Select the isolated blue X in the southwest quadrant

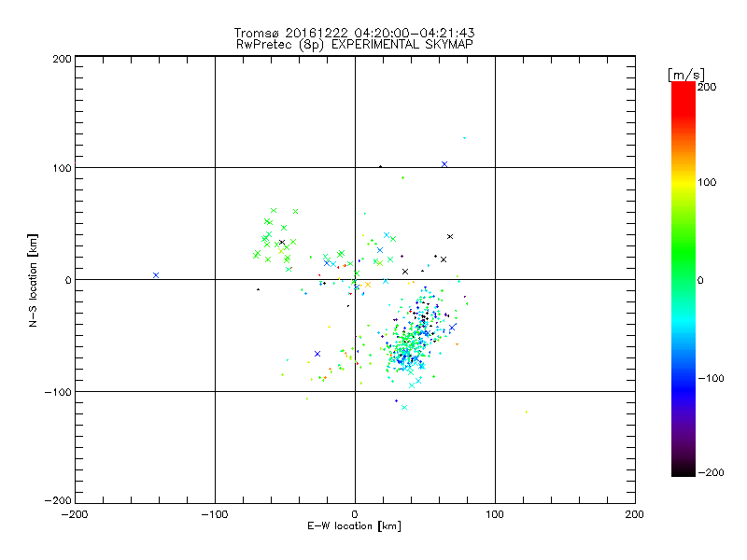point(317,354)
